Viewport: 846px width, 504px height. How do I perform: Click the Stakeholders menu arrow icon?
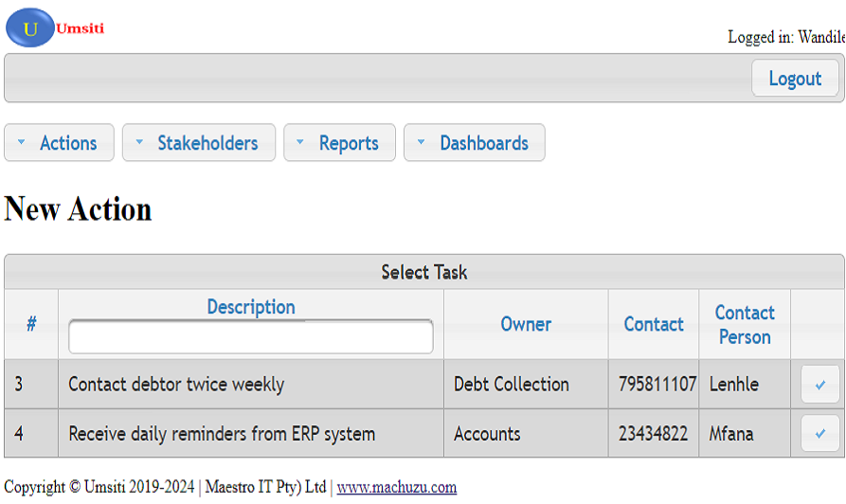click(139, 143)
